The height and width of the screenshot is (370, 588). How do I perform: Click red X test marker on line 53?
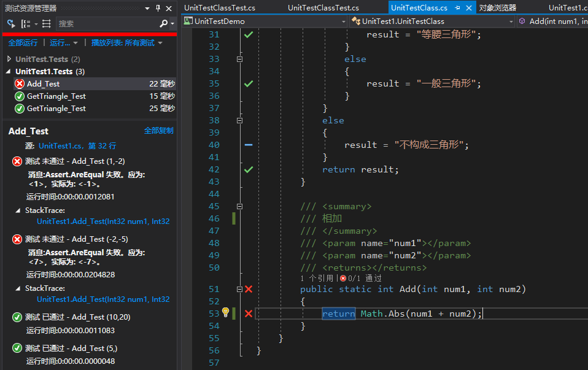pyautogui.click(x=249, y=314)
